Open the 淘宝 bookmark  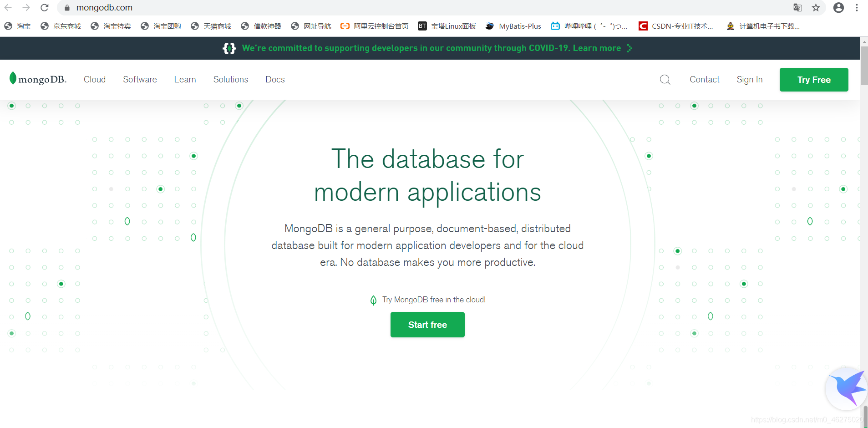(x=17, y=26)
